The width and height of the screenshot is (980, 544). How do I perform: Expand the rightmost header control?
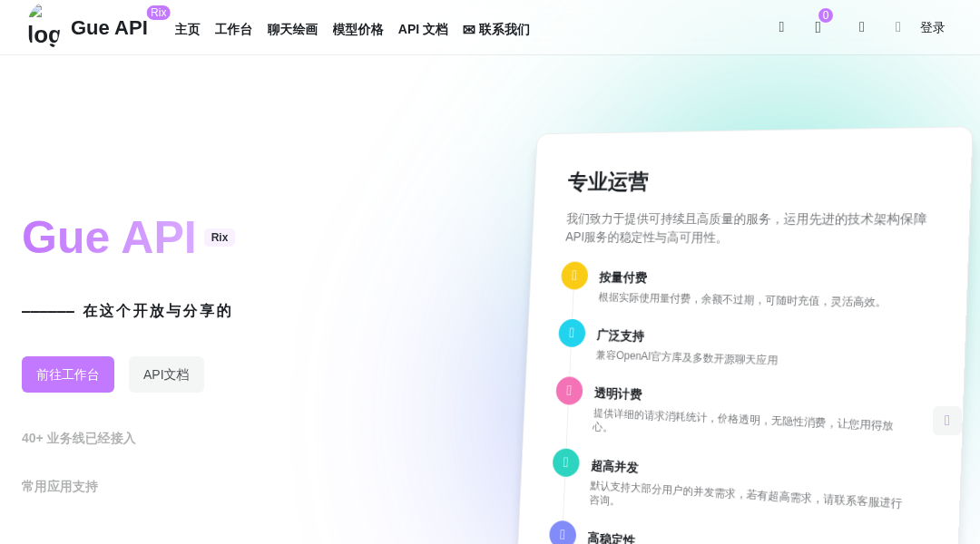click(x=897, y=27)
